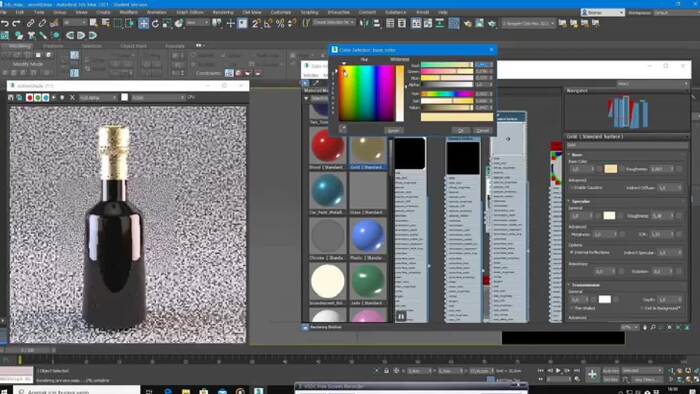Toggle blue channel in ActiveShade window
Image resolution: width=700 pixels, height=394 pixels.
pyautogui.click(x=45, y=97)
